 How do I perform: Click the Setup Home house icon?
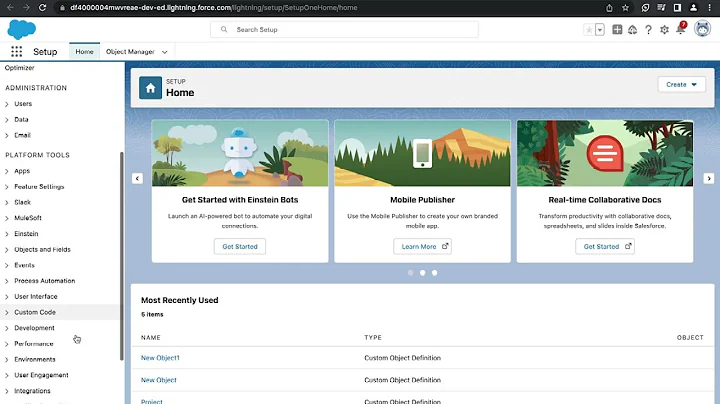151,88
